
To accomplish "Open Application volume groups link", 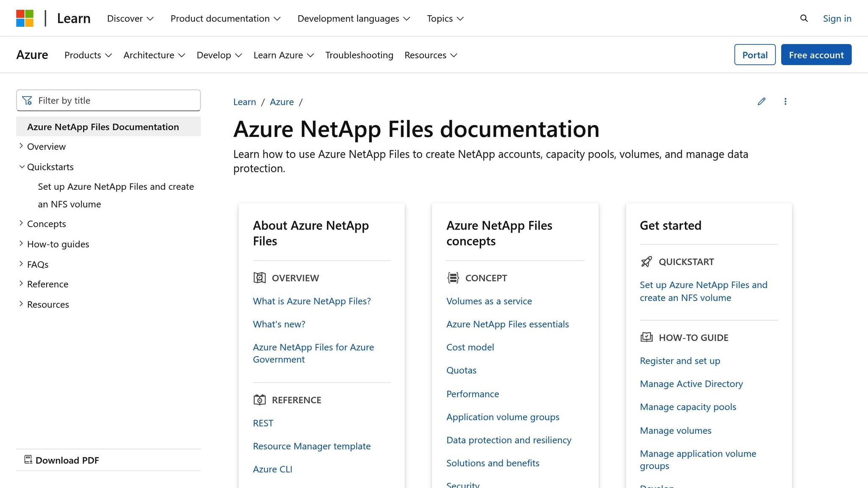I will point(503,417).
